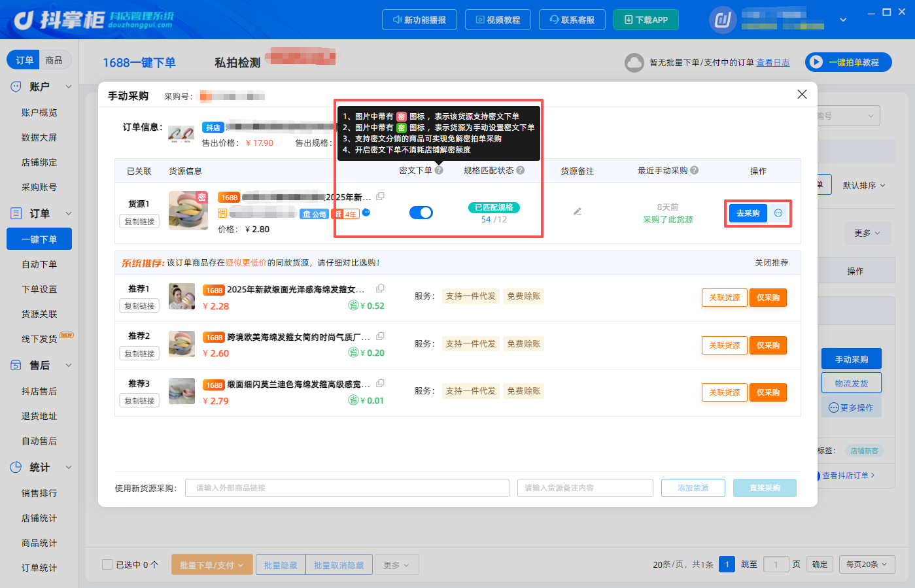Click page 1 pagination button

tap(727, 564)
